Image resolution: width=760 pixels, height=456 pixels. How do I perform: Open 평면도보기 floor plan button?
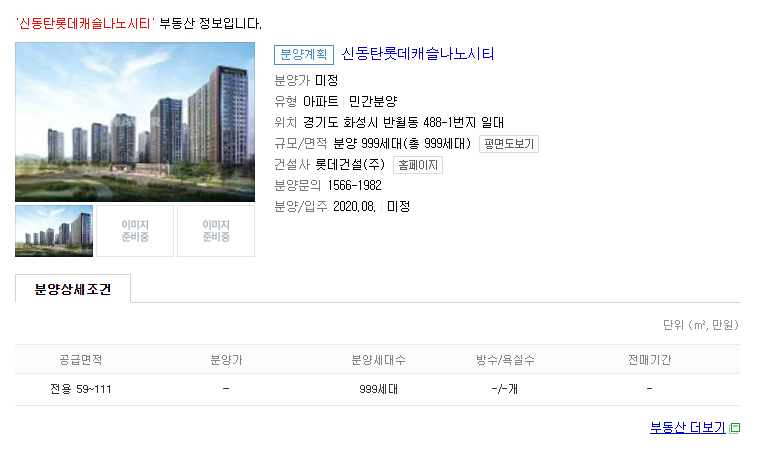point(509,144)
